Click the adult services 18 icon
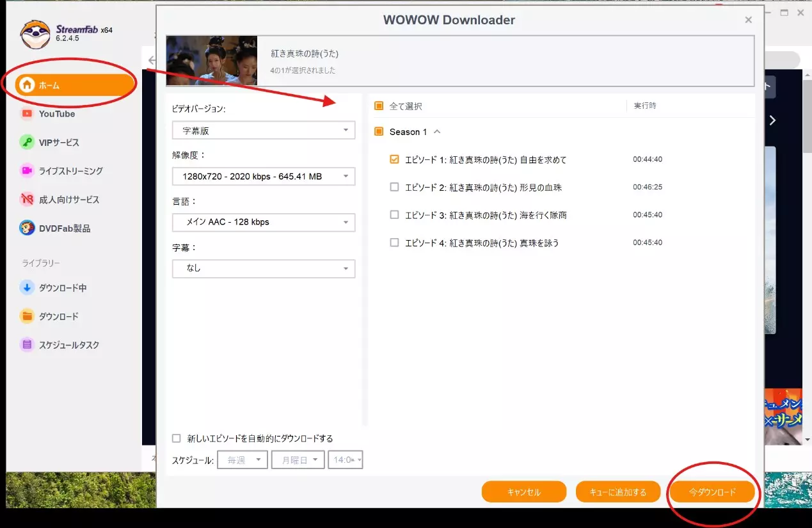The height and width of the screenshot is (528, 812). point(27,200)
